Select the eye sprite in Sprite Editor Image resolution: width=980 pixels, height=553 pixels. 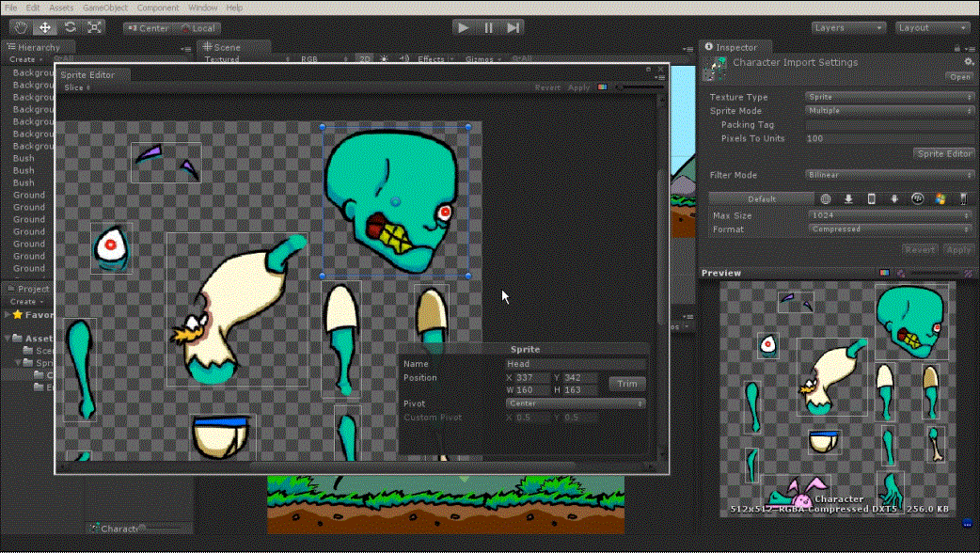click(x=111, y=248)
